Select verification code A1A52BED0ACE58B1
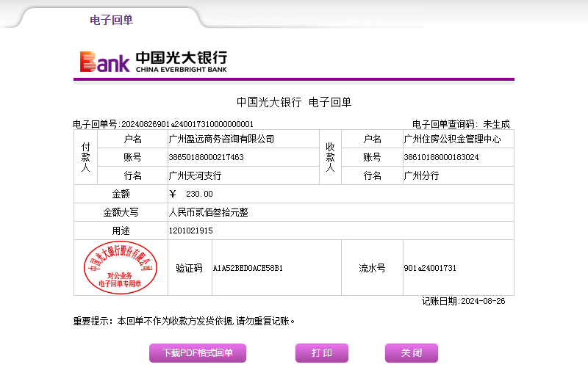 (248, 268)
